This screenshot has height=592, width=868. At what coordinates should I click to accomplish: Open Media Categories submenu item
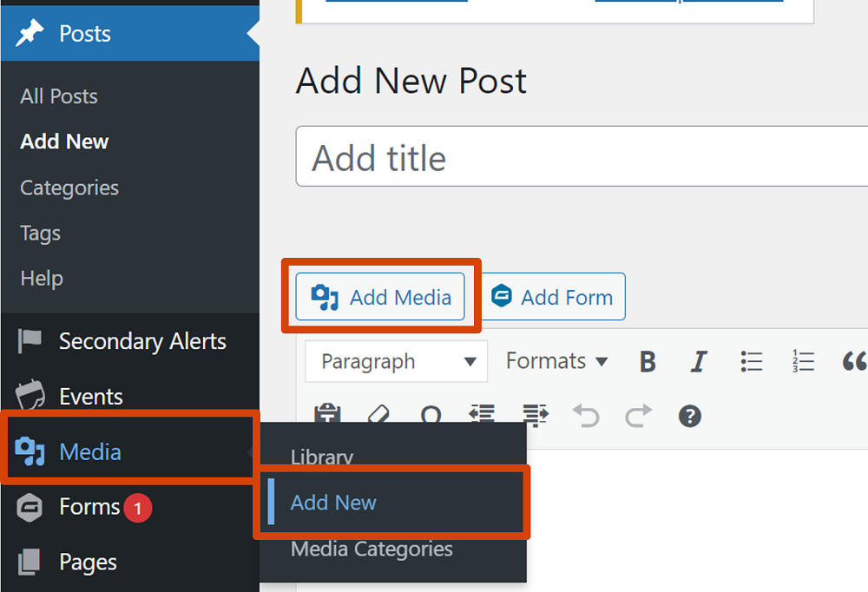tap(372, 549)
